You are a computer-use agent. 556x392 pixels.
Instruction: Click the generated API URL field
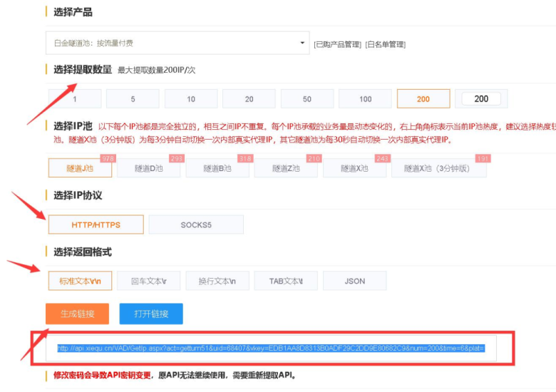tap(271, 349)
